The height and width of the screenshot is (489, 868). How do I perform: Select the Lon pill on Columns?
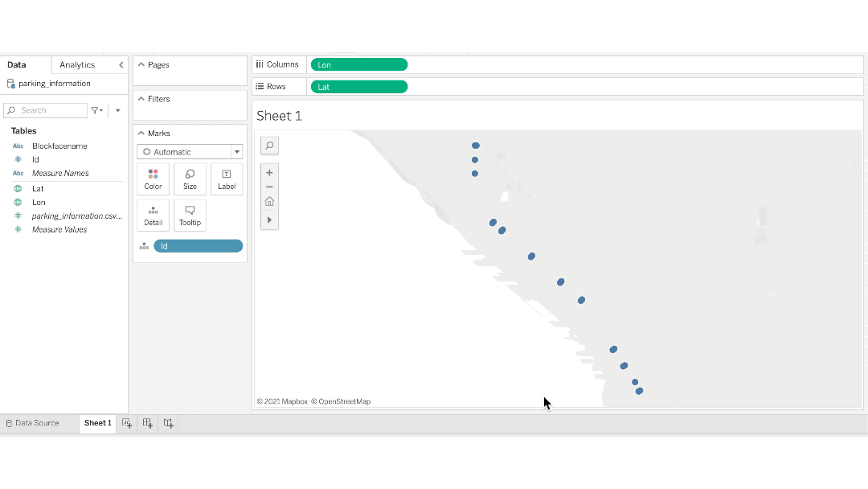359,64
